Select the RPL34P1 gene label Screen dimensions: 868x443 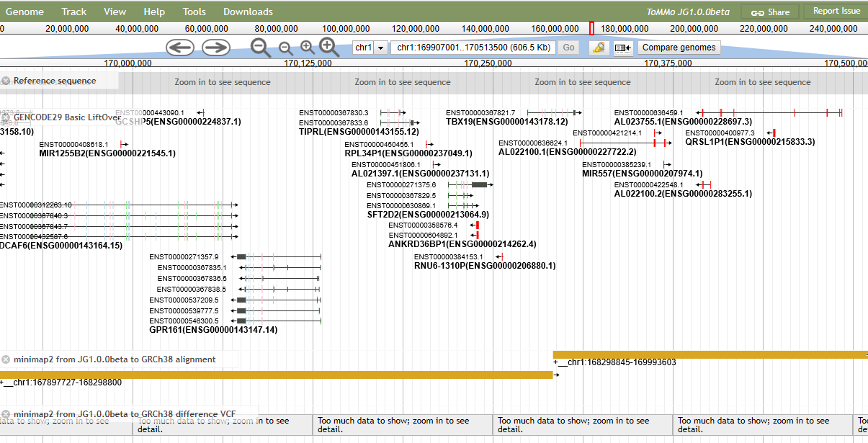[x=408, y=153]
